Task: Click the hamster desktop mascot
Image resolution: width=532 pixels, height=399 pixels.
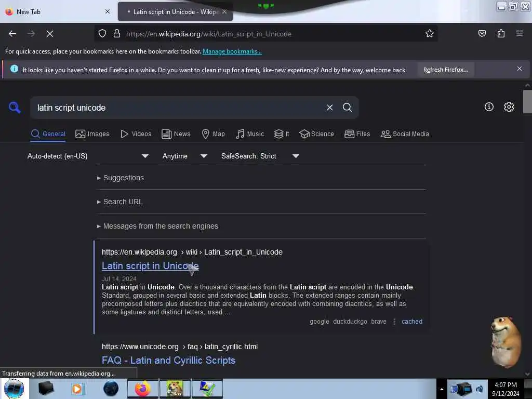Action: pos(505,342)
